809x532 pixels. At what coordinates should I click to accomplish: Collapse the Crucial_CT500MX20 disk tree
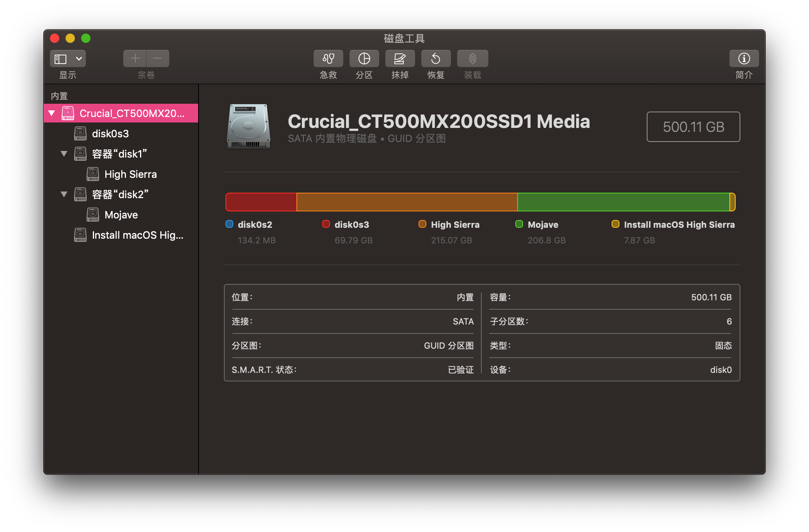(51, 113)
